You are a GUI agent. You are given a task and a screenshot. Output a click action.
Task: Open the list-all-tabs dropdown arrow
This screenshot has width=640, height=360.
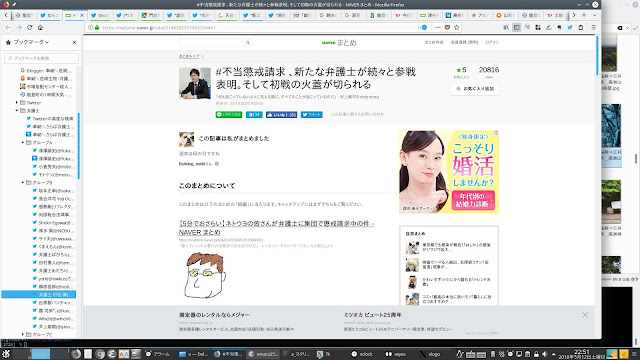[594, 15]
